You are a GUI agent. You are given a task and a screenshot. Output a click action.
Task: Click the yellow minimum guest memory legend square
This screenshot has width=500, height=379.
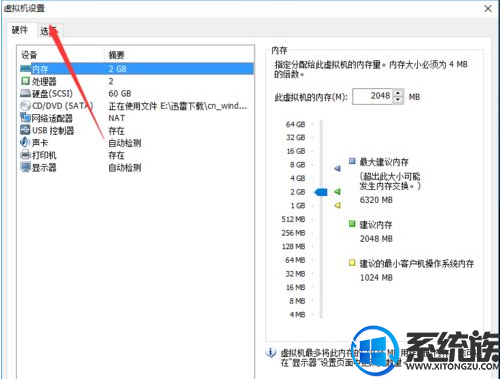[352, 263]
